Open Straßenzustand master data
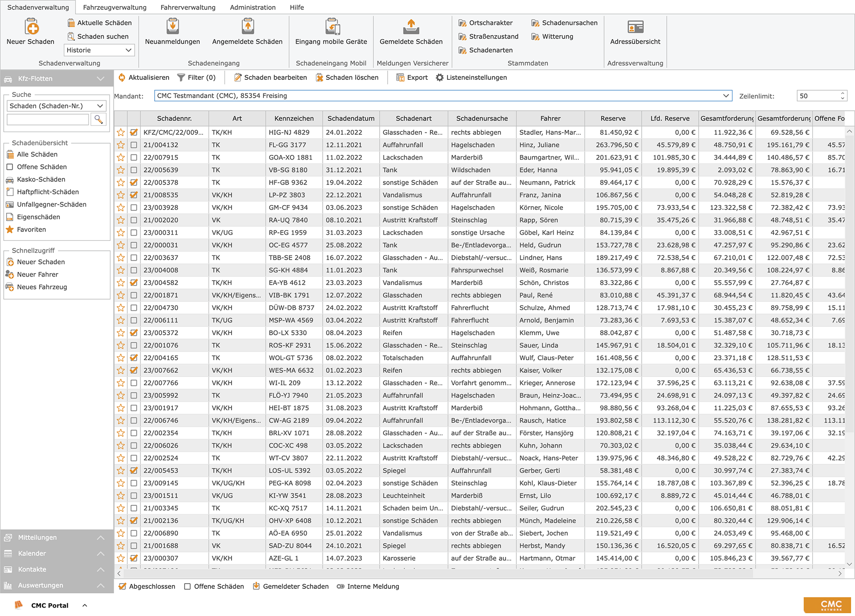855x616 pixels. (x=489, y=36)
